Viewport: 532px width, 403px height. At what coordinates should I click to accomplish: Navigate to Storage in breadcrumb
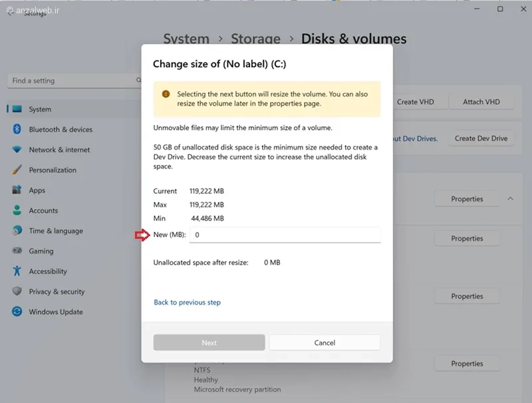coord(255,39)
